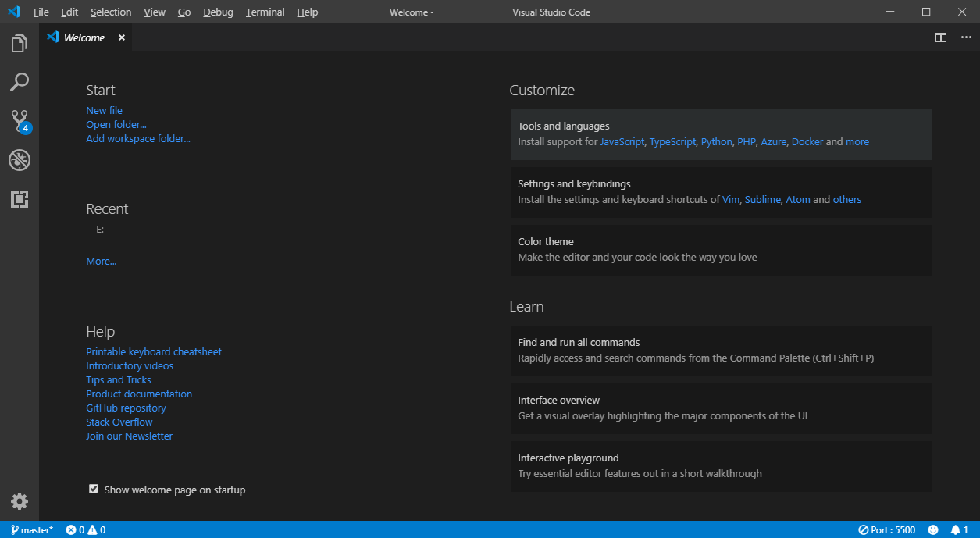Click the Sublime keybindings link
Screen dimensions: 980x538
(x=763, y=200)
